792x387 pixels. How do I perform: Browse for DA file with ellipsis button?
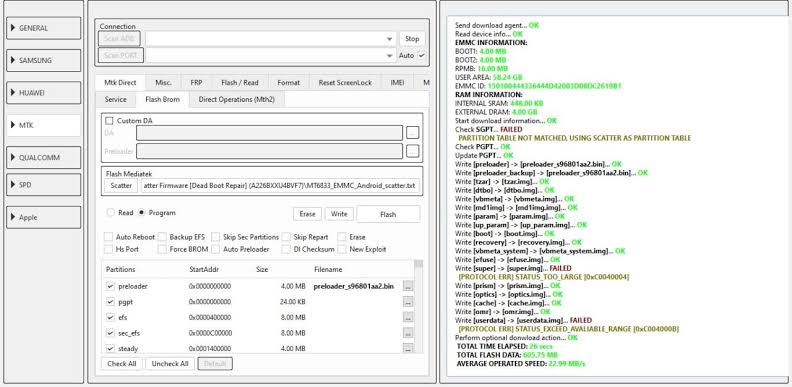click(x=413, y=133)
